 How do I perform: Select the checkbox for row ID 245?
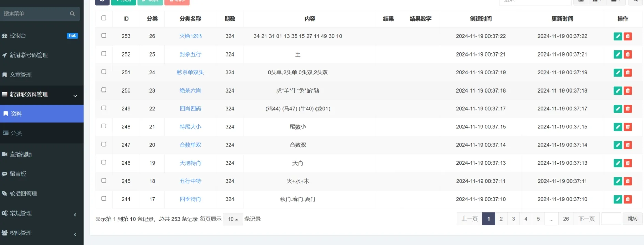click(x=104, y=180)
